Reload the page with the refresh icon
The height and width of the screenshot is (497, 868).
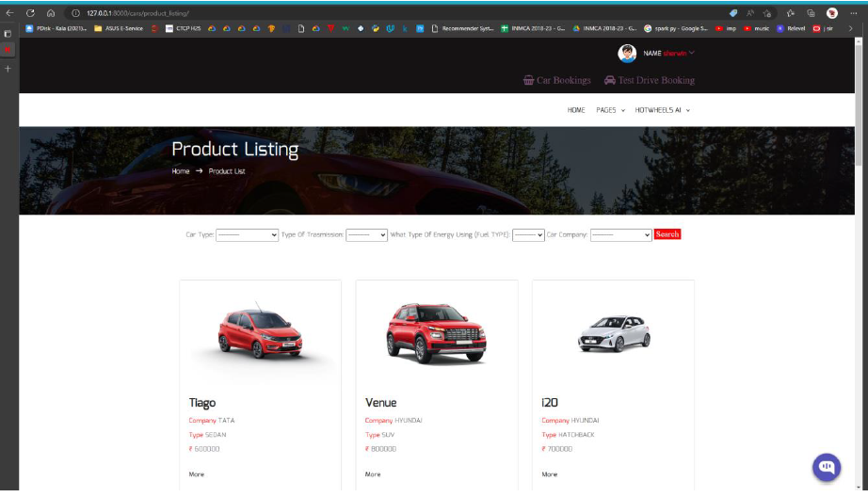point(30,13)
